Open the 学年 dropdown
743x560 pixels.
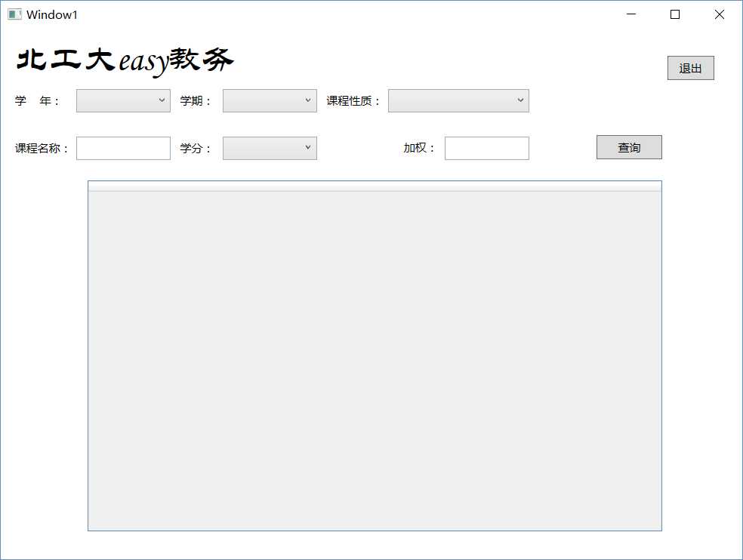point(123,100)
